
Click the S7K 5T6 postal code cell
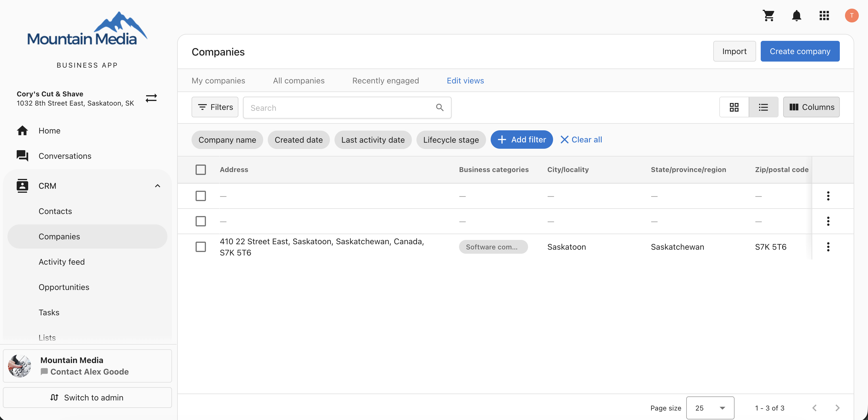[771, 247]
